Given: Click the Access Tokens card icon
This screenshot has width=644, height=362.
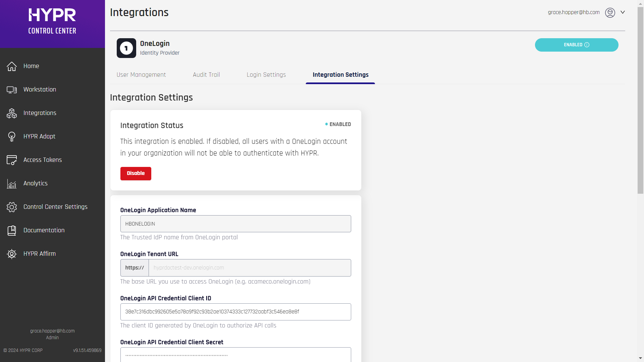Looking at the screenshot, I should click(x=12, y=160).
